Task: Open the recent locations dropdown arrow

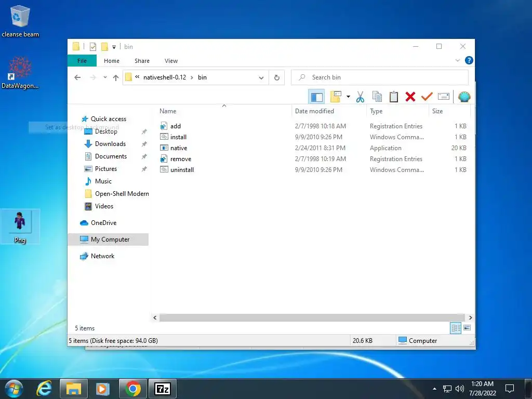Action: [105, 77]
